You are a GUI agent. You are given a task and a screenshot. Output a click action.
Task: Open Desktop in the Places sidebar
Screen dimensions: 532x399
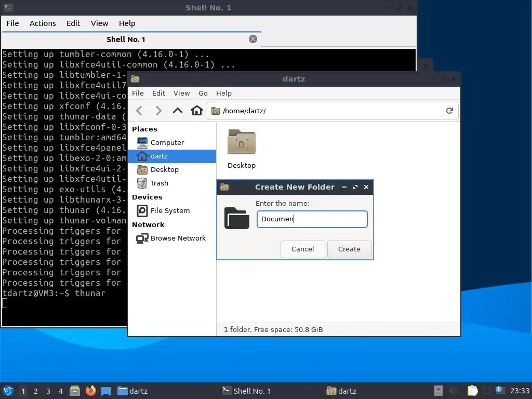[172, 170]
